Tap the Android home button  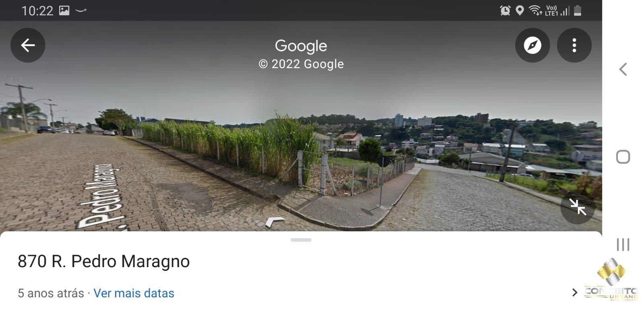pyautogui.click(x=623, y=157)
